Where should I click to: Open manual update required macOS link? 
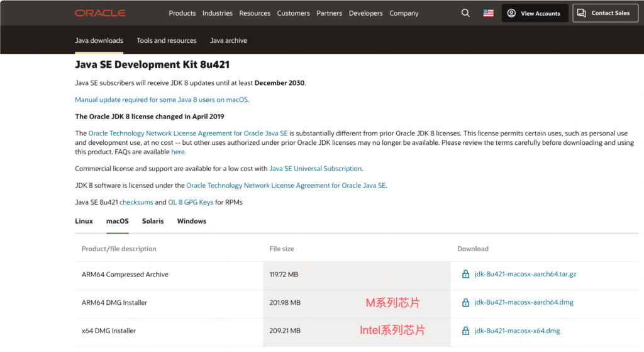(x=162, y=99)
